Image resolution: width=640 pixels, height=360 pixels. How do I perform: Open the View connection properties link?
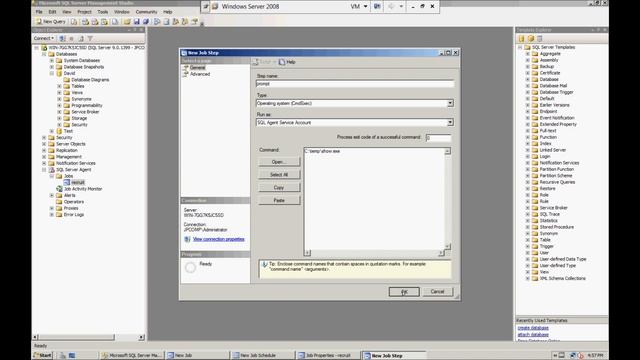218,239
